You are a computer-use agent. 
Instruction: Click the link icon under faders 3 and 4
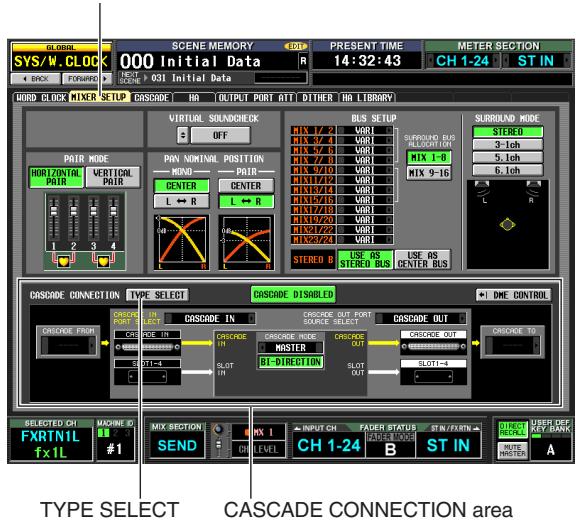(103, 261)
